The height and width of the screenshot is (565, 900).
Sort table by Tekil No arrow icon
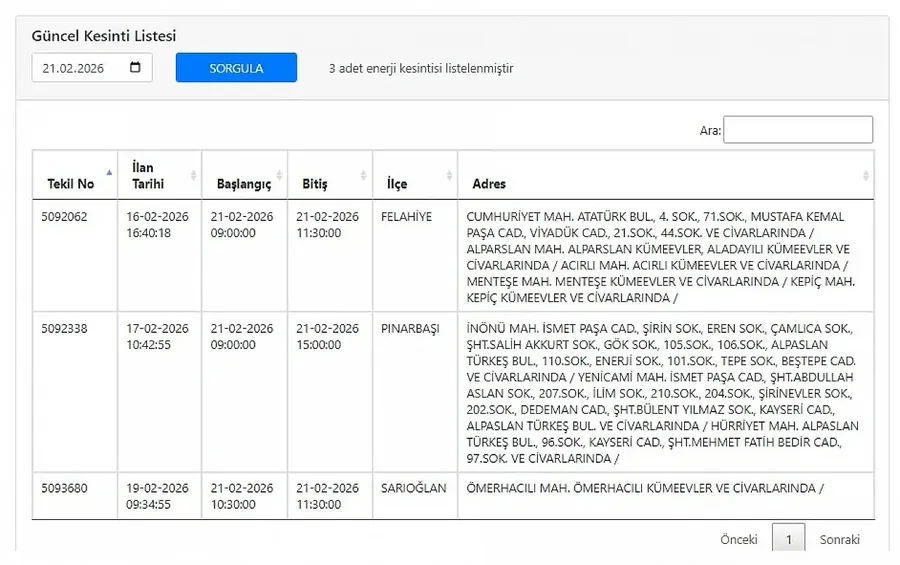[109, 175]
